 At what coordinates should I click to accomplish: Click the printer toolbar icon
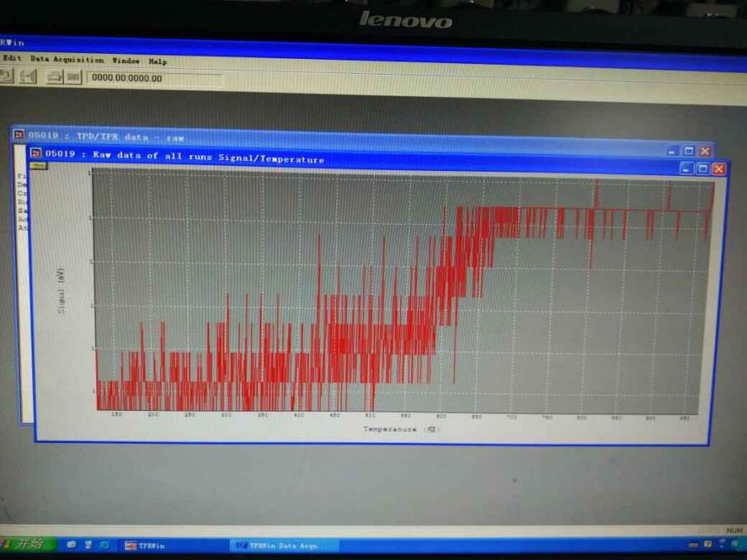click(x=55, y=76)
